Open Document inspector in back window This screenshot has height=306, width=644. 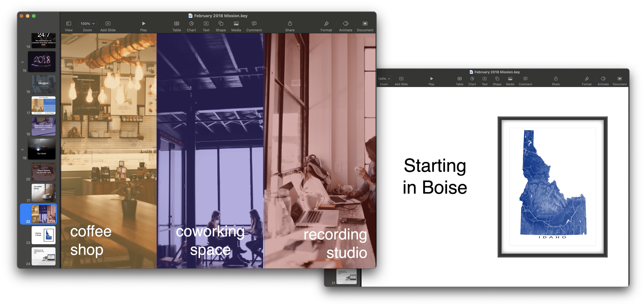tap(620, 79)
